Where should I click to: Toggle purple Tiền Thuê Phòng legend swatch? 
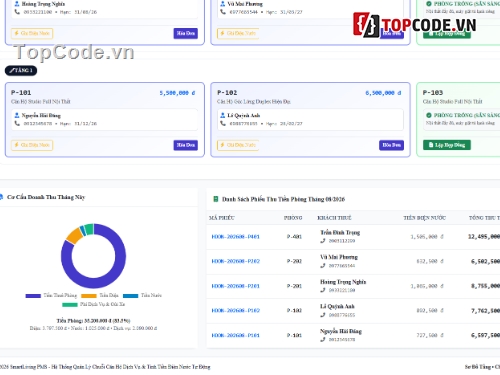(x=33, y=296)
